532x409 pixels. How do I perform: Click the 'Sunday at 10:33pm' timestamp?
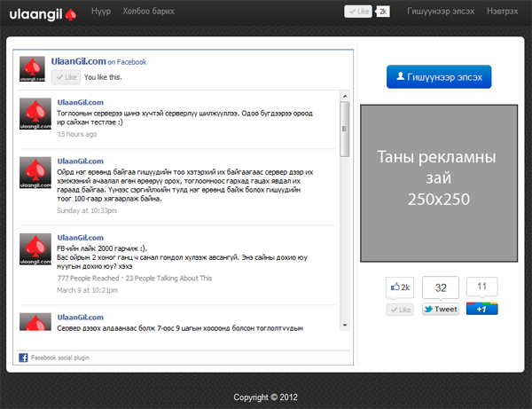pos(87,210)
